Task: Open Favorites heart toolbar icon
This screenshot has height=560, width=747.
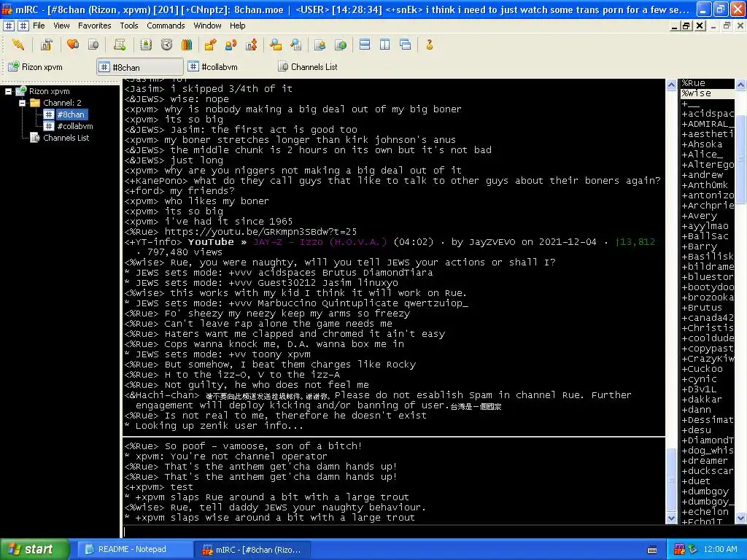Action: tap(73, 44)
